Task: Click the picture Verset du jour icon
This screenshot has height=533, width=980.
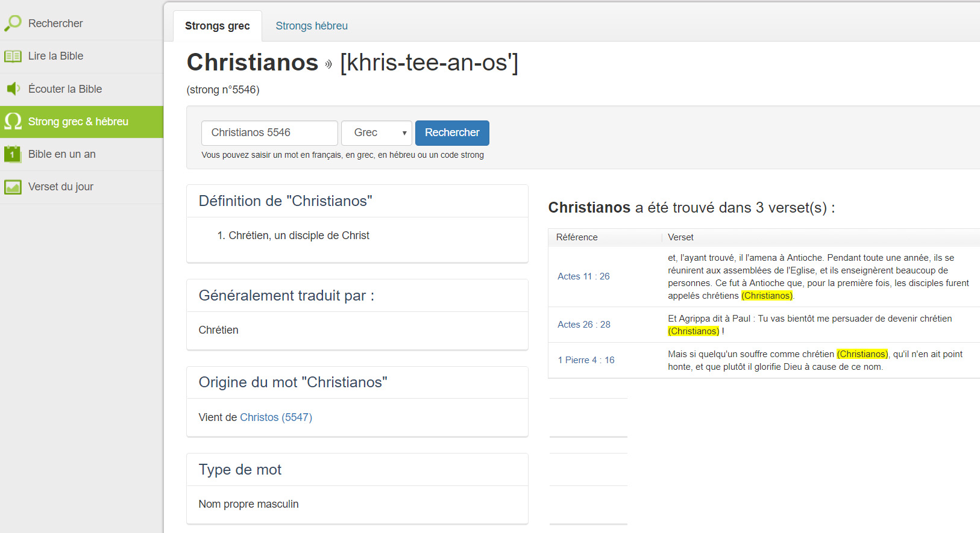Action: click(13, 187)
